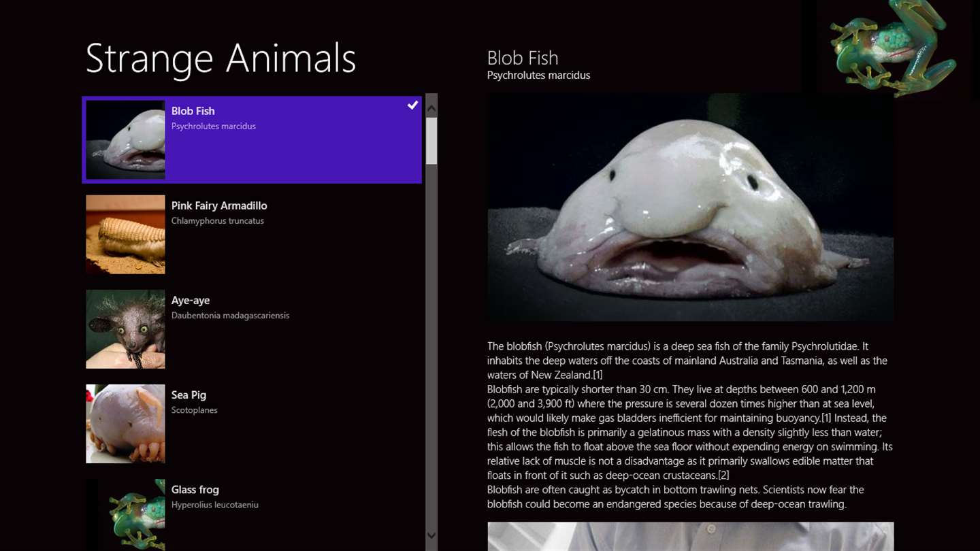
Task: Select the Aye-aye list entry title
Action: (191, 300)
